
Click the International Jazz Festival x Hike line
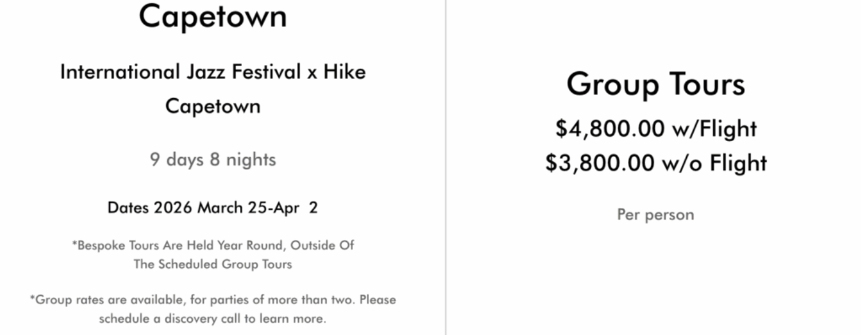coord(212,72)
